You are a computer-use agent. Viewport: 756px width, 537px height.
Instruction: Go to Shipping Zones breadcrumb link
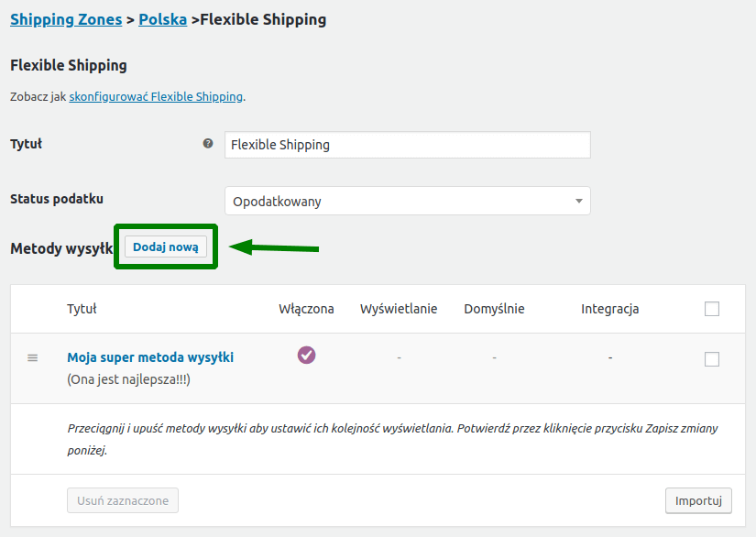click(x=66, y=19)
